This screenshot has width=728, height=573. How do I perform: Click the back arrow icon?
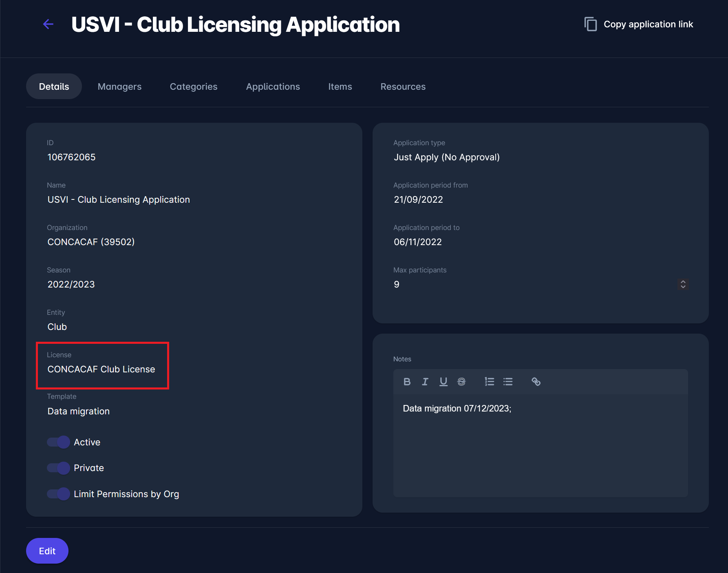point(48,24)
